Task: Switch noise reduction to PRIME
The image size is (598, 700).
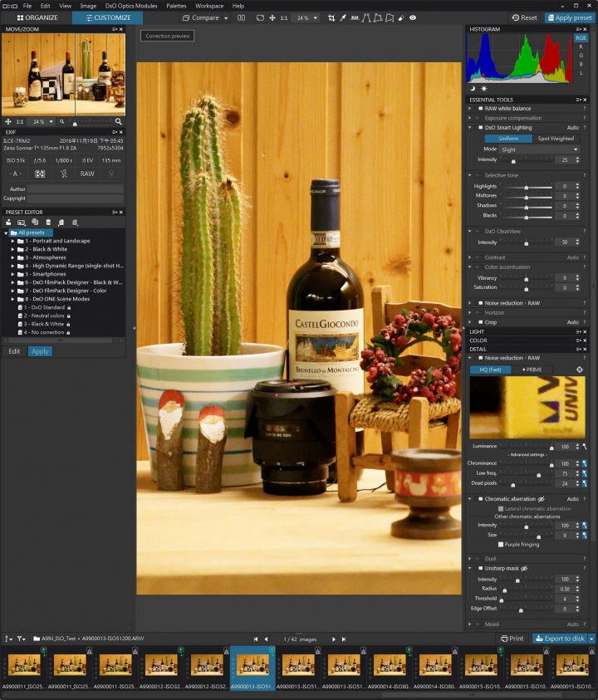Action: (x=532, y=370)
